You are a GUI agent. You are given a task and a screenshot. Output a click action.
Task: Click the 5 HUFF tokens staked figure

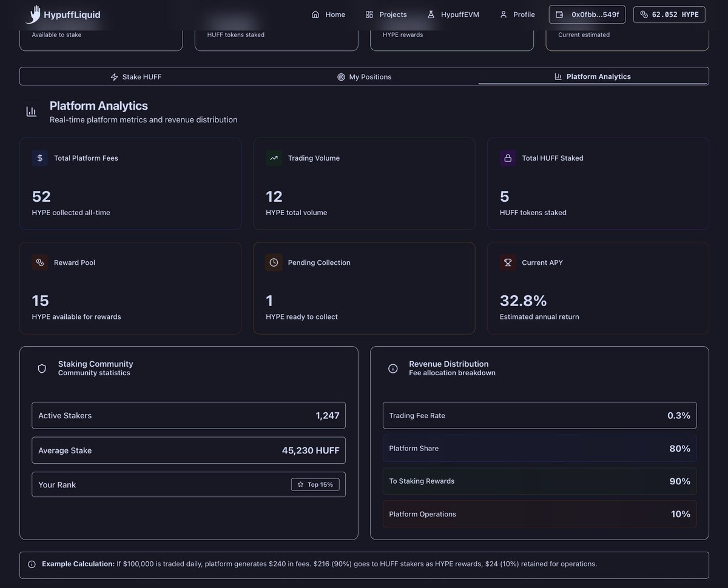tap(505, 196)
